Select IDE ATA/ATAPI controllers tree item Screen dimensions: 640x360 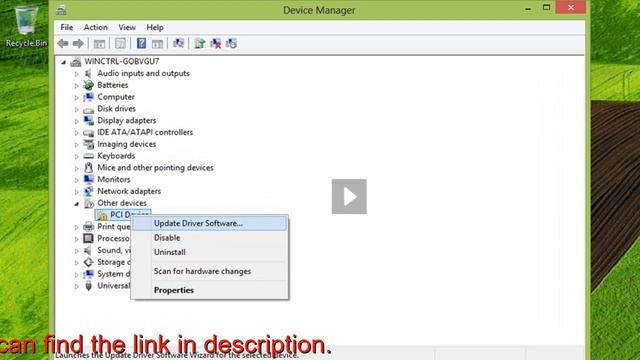point(145,132)
